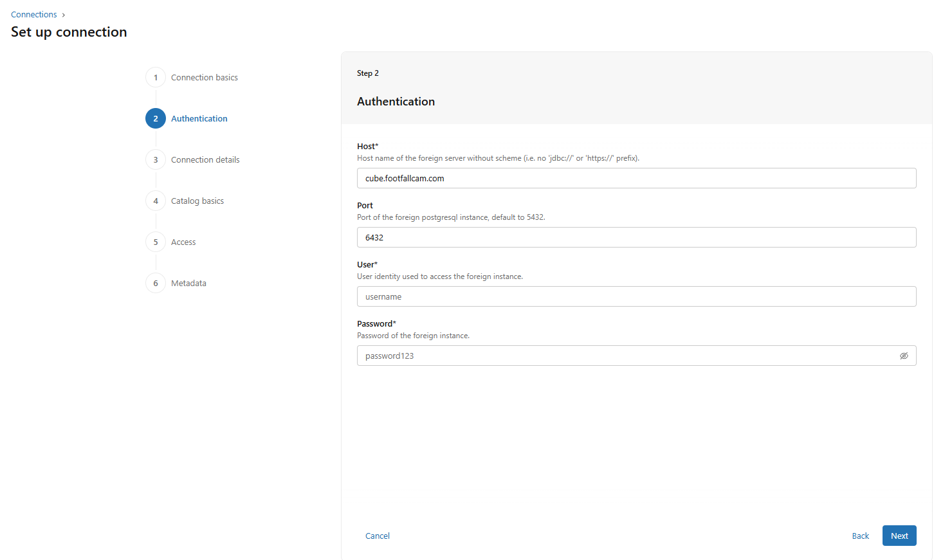Image resolution: width=943 pixels, height=560 pixels.
Task: Toggle password visibility eye icon
Action: click(904, 356)
